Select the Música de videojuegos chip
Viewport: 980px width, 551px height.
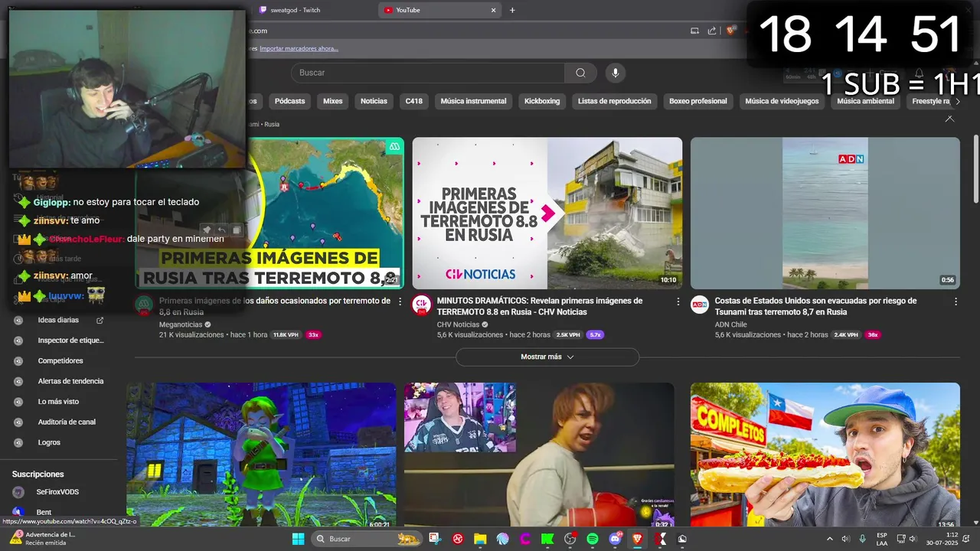(x=782, y=101)
